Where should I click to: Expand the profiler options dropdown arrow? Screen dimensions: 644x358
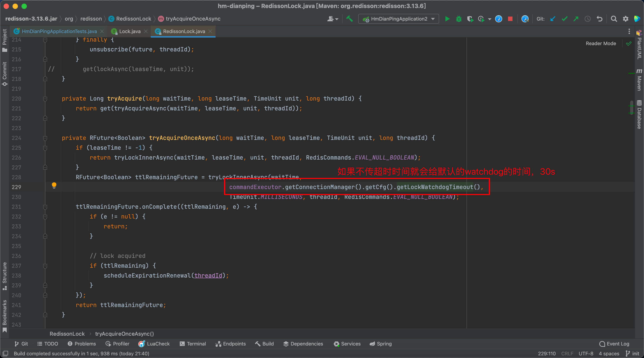(489, 19)
